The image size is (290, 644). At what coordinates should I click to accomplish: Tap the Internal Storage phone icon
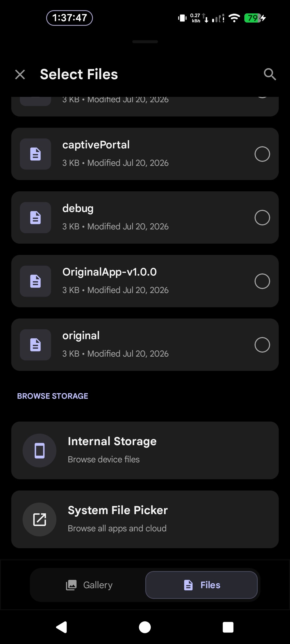point(39,451)
